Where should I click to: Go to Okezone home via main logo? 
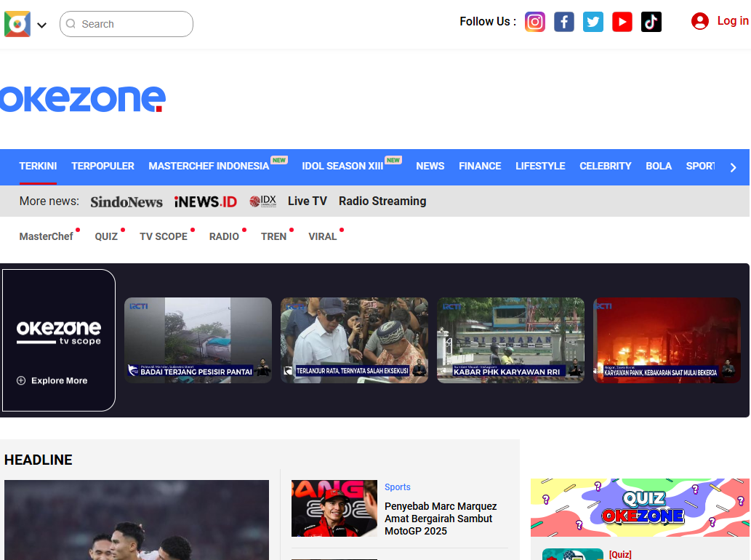point(82,99)
